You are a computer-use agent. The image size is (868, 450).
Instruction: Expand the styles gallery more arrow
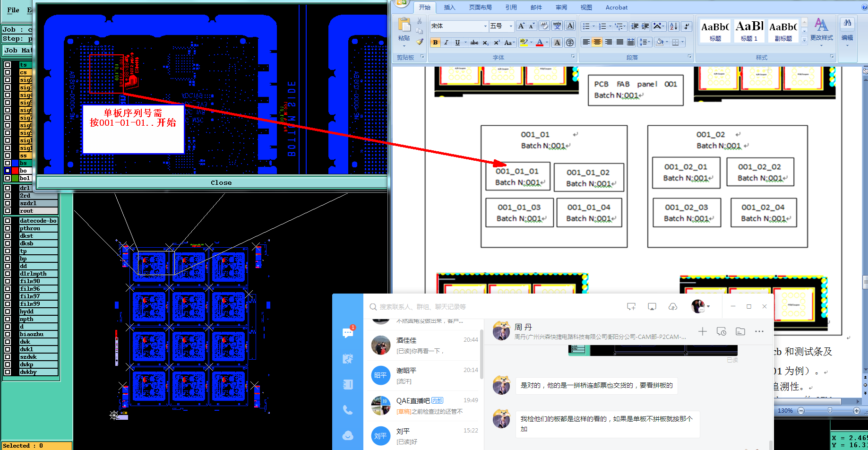pyautogui.click(x=804, y=41)
